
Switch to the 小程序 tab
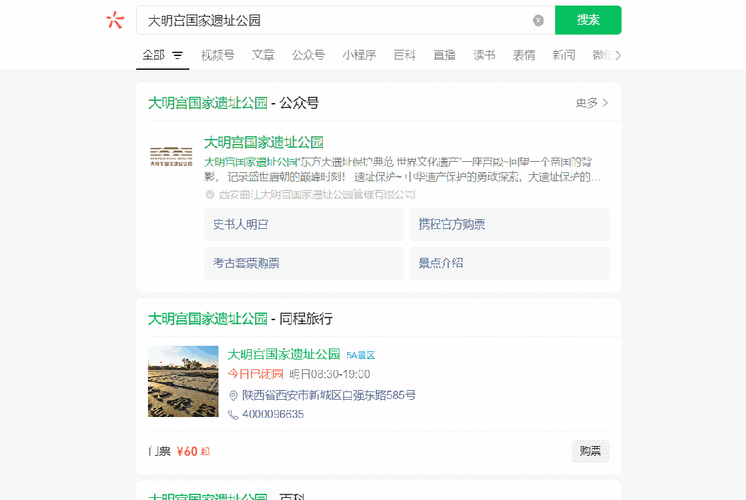[x=359, y=55]
